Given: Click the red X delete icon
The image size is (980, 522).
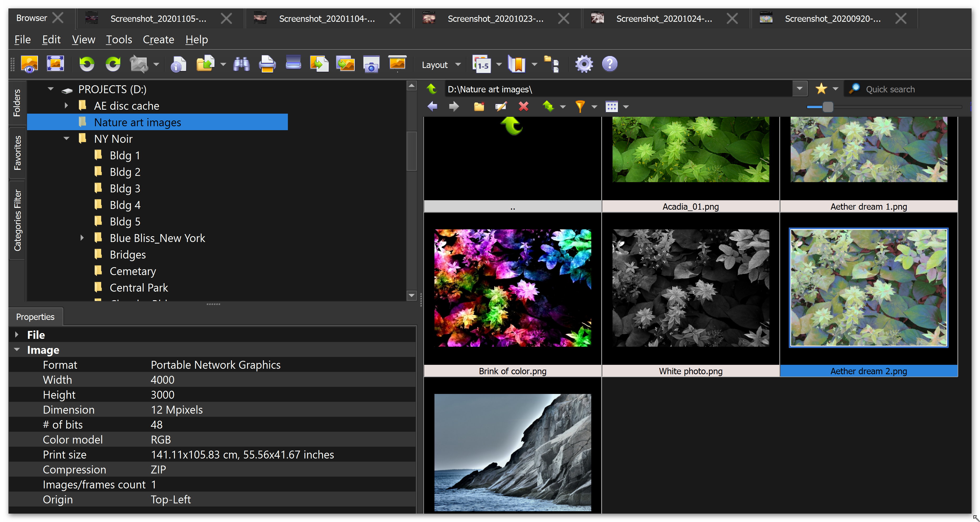Looking at the screenshot, I should coord(523,107).
